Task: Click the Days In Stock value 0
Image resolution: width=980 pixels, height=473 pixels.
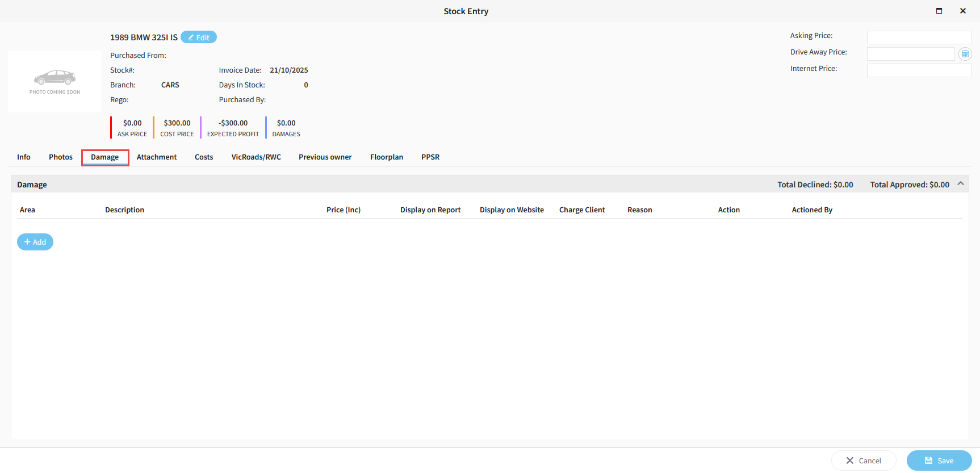Action: click(306, 85)
